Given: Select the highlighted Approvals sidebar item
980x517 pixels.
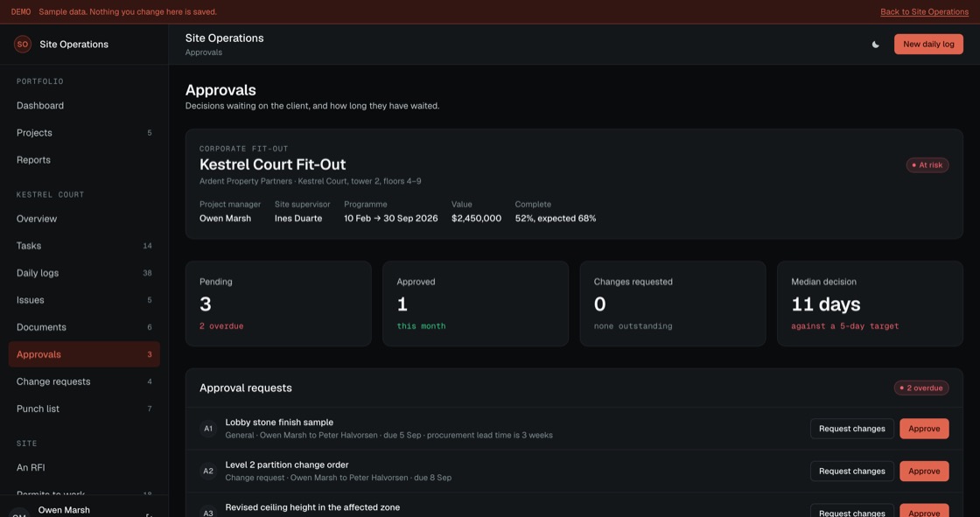Looking at the screenshot, I should (x=84, y=354).
